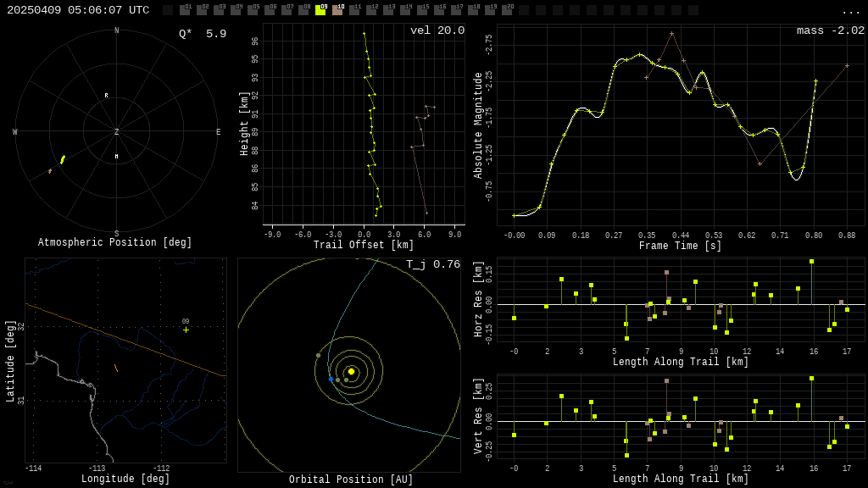Click the S compass label on polar plot
868x488 pixels.
pos(117,233)
